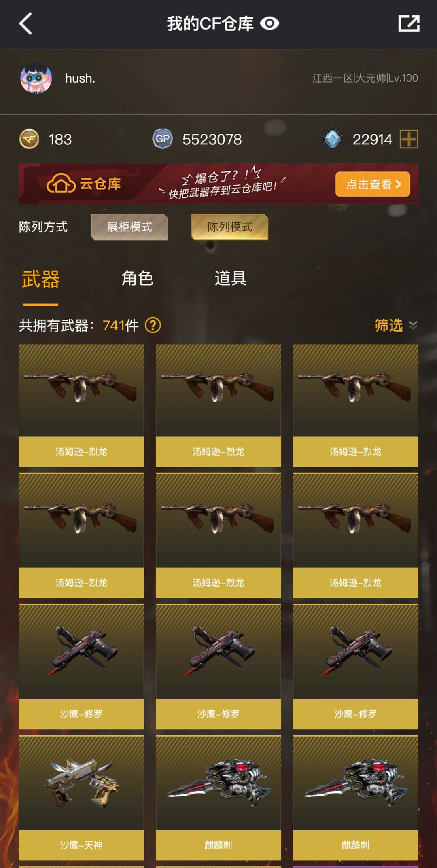Open the 沙鹰-天神 weapon thumbnail
The width and height of the screenshot is (437, 868).
[x=81, y=783]
